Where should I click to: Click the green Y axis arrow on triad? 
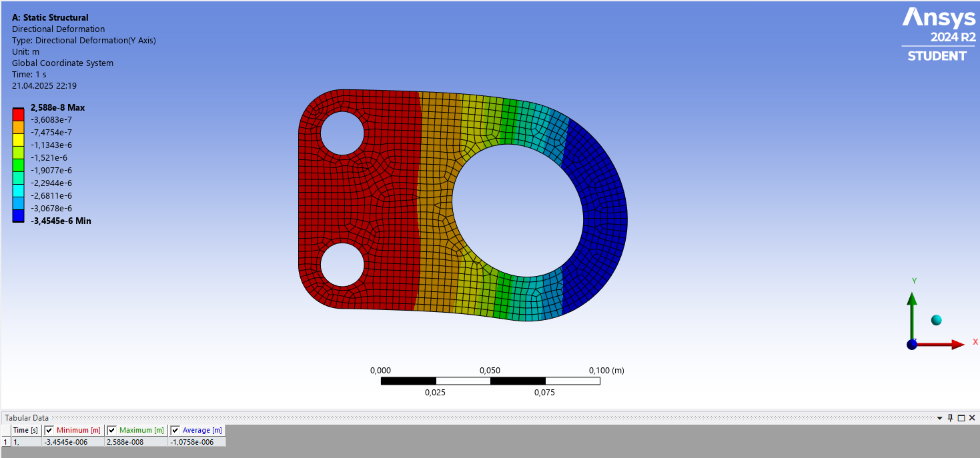[912, 315]
